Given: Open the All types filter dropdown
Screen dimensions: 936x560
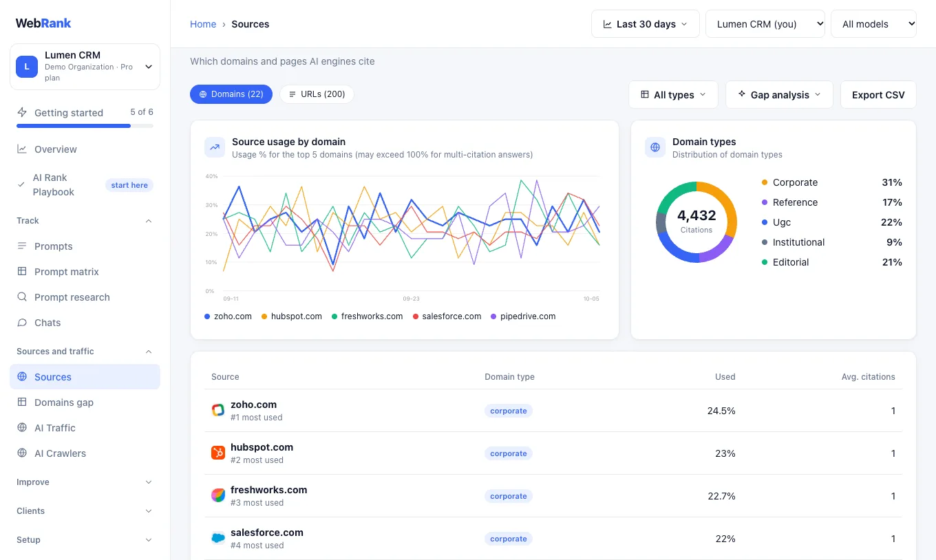Looking at the screenshot, I should pos(673,95).
